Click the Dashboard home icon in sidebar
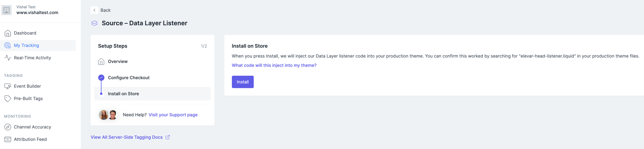Screen dimensions: 644x149 [8, 33]
